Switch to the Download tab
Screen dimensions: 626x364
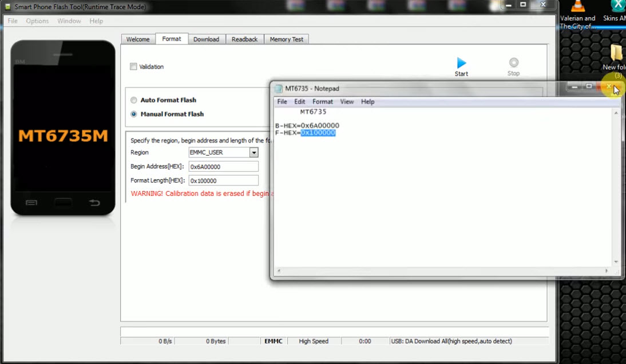pos(207,39)
